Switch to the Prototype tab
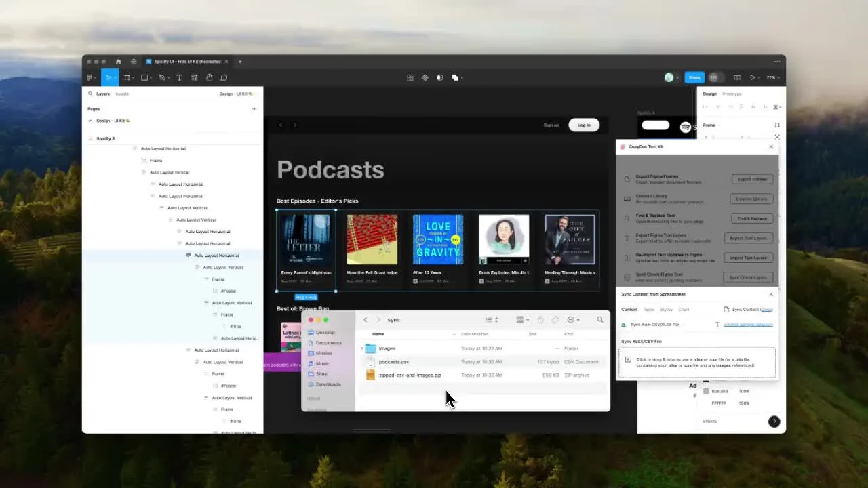This screenshot has height=488, width=868. click(x=732, y=94)
